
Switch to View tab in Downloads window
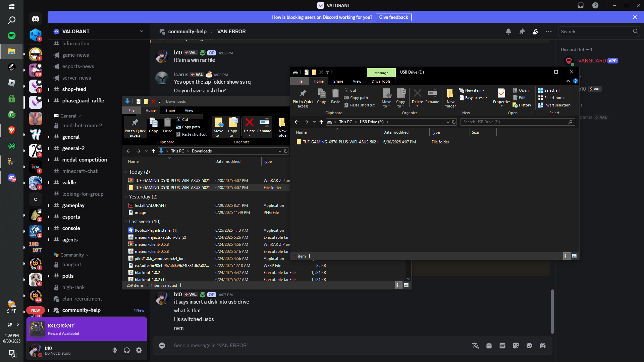189,110
